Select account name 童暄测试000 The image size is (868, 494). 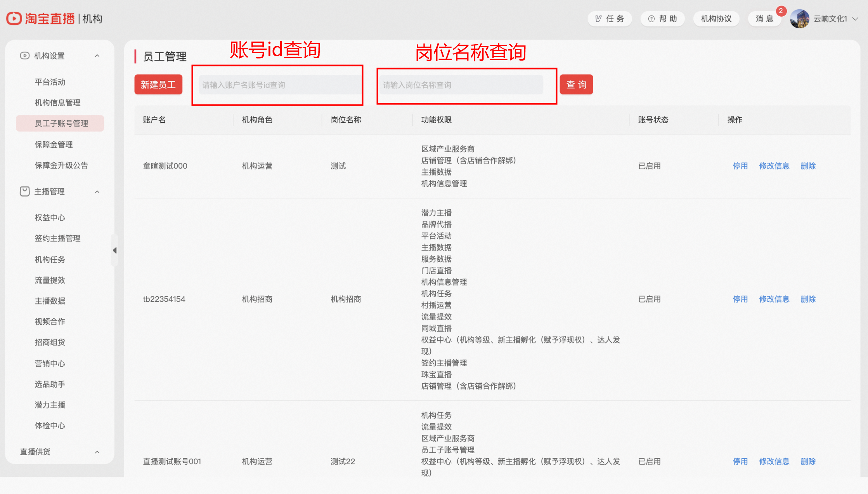(x=165, y=166)
